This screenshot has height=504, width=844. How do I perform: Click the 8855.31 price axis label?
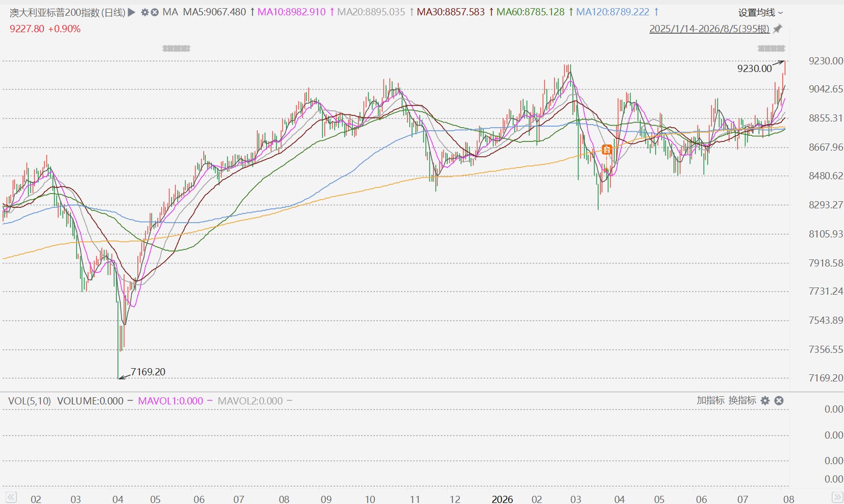[x=826, y=118]
